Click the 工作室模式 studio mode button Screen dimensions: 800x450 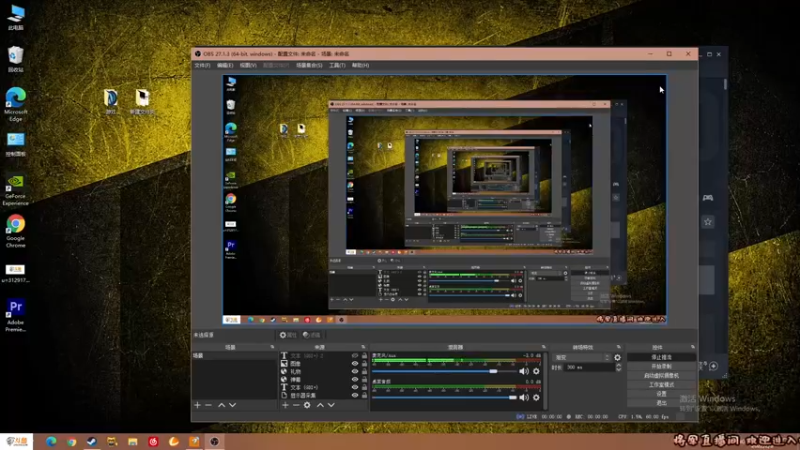[661, 385]
